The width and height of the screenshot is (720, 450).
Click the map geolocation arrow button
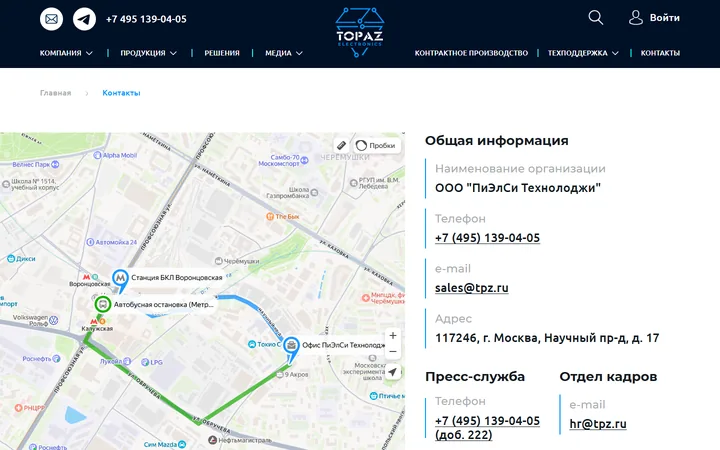(393, 372)
